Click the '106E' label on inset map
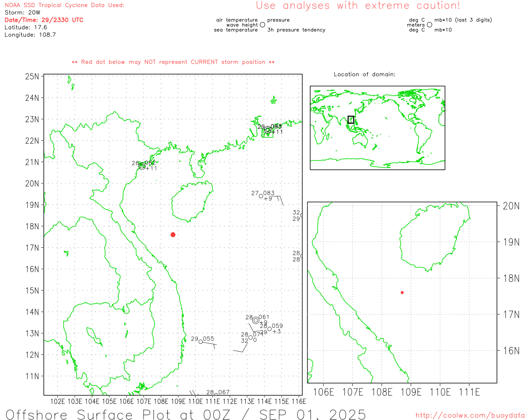Screen dimensions: 525x420 point(324,393)
